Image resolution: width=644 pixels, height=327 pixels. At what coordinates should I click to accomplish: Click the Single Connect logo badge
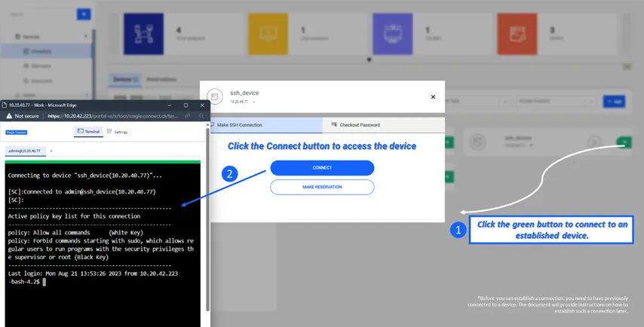coord(17,132)
